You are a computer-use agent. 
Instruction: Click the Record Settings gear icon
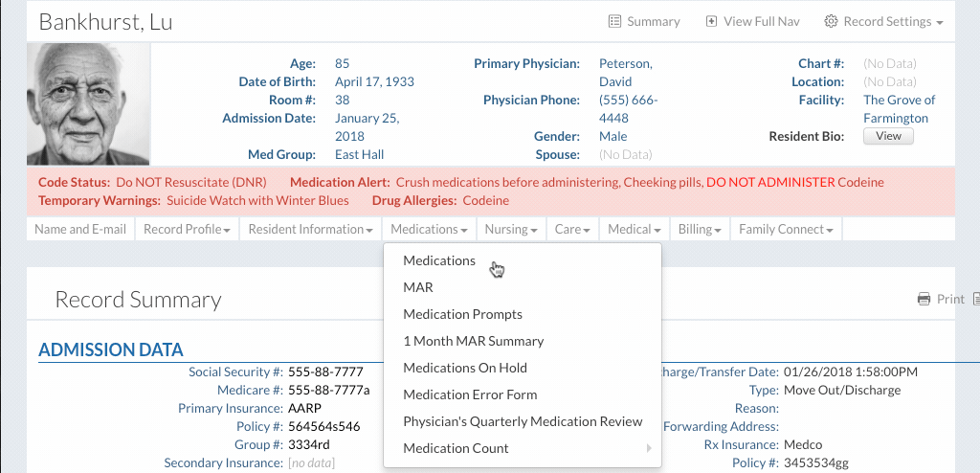point(831,21)
